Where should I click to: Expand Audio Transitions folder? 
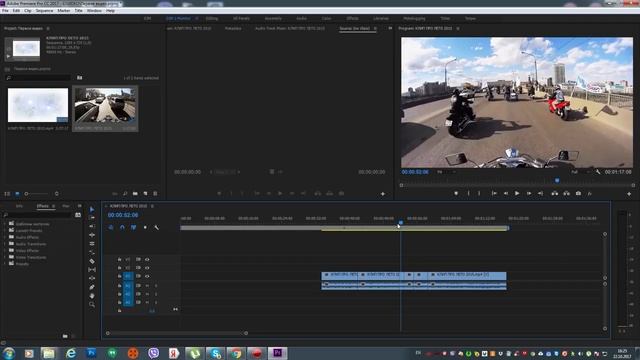click(5, 244)
